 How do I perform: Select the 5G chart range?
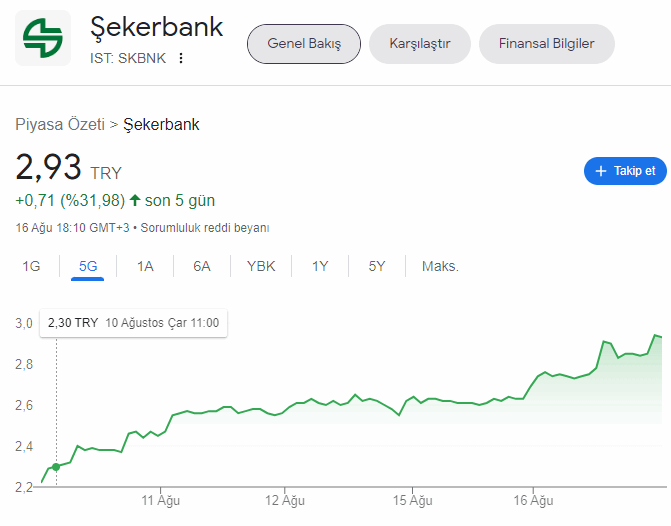point(88,266)
